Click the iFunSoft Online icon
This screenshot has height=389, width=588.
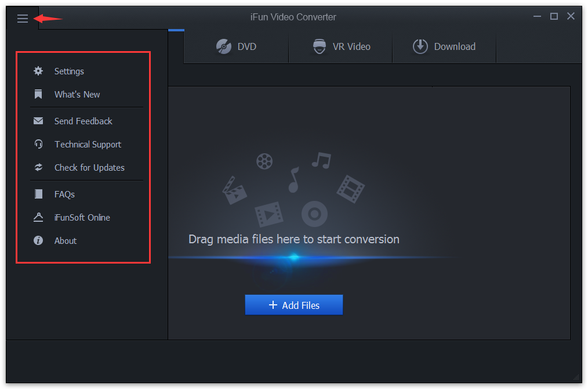coord(38,217)
